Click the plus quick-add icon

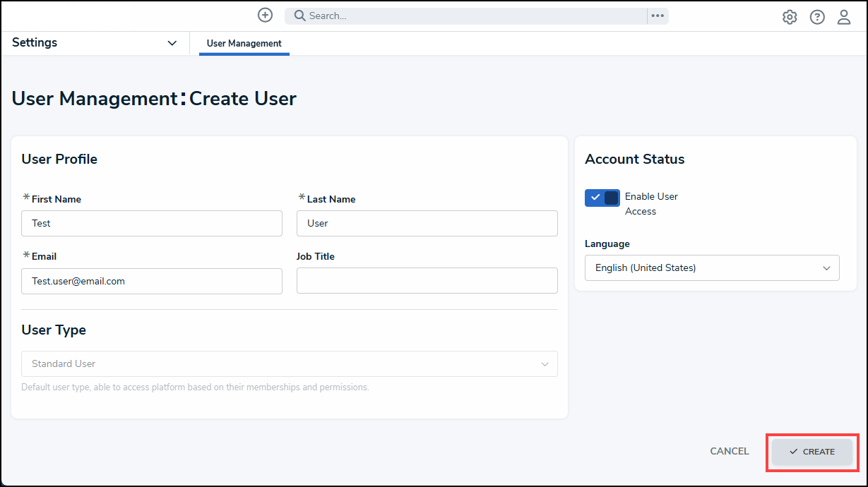265,15
